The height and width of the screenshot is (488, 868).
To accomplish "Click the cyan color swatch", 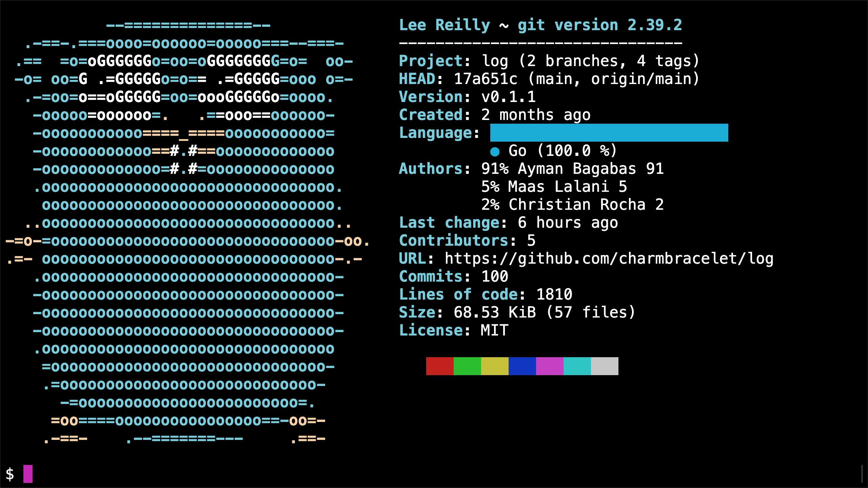I will coord(577,366).
